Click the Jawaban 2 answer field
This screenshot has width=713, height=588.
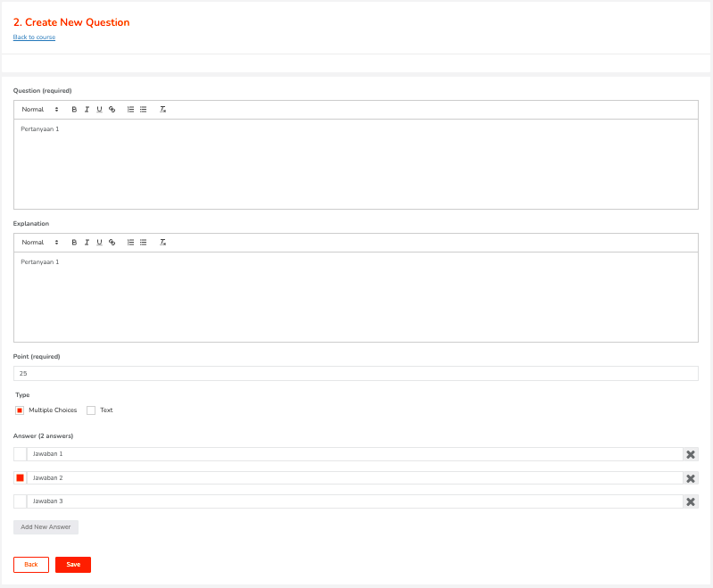point(354,478)
